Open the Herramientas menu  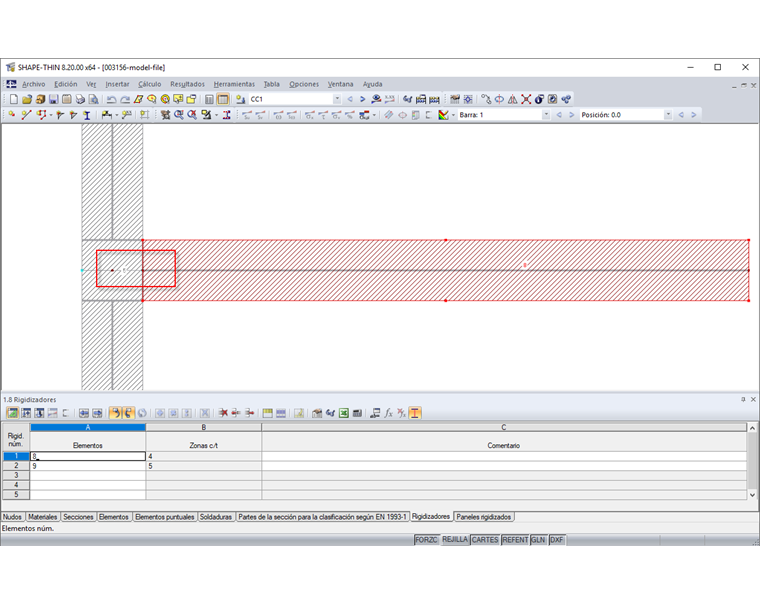(x=234, y=84)
